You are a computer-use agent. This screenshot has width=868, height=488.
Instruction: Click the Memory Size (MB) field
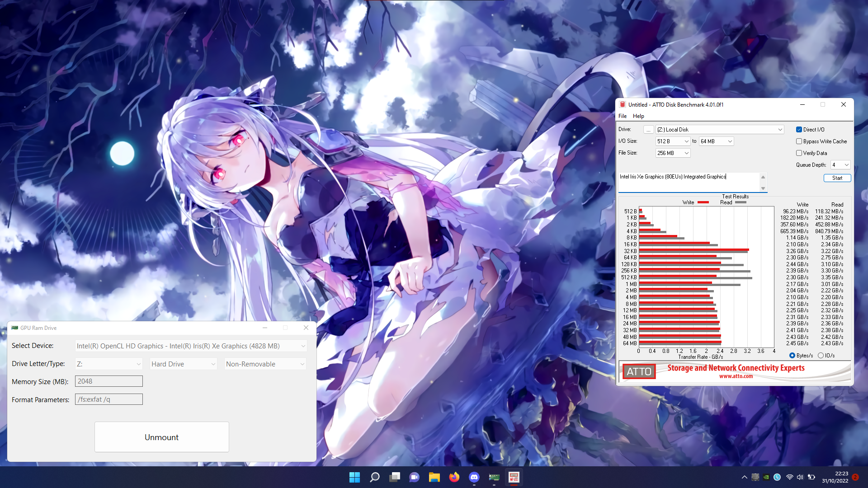pyautogui.click(x=108, y=381)
